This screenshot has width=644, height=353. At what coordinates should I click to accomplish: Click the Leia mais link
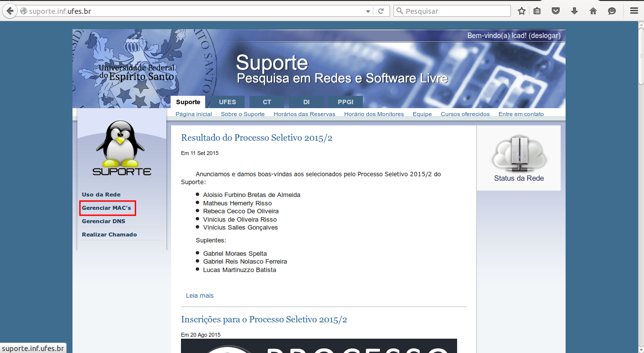(x=200, y=296)
